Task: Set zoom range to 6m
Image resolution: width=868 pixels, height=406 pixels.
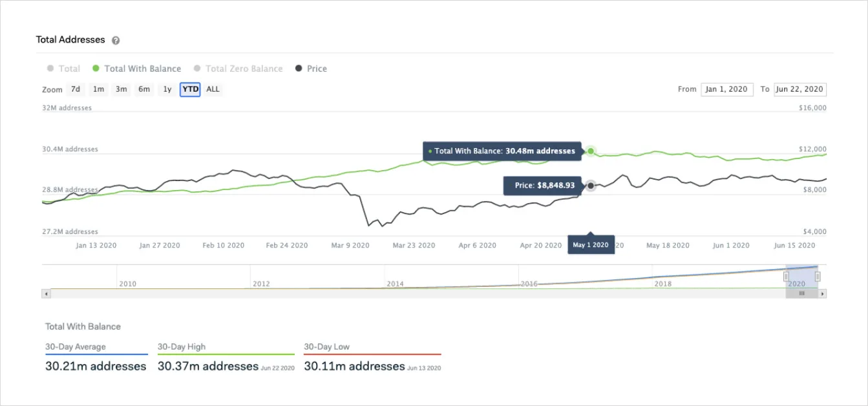Action: (144, 89)
